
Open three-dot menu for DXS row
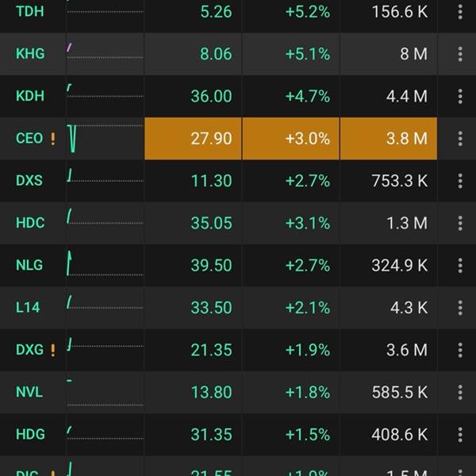pos(460,180)
